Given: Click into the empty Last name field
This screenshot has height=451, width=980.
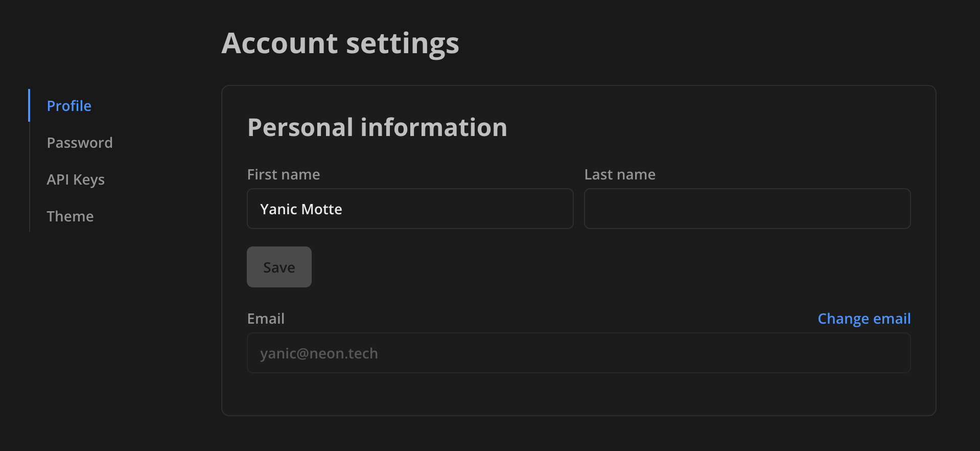Looking at the screenshot, I should (x=747, y=209).
